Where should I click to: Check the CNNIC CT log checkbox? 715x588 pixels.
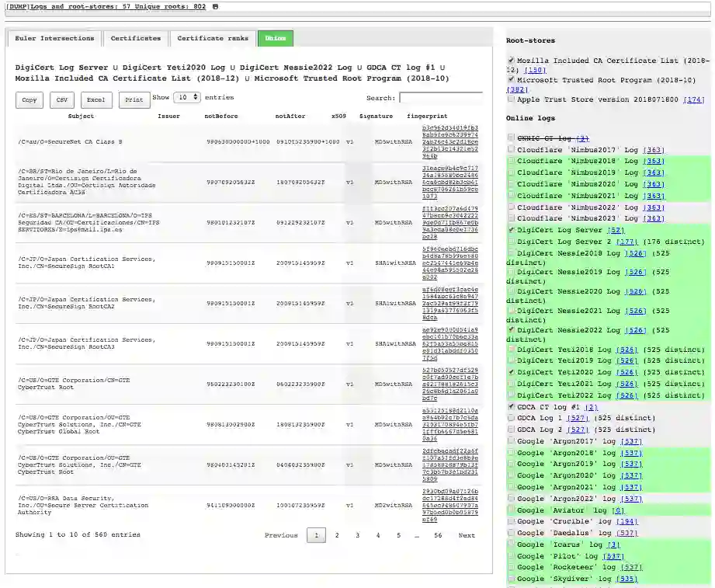coord(511,137)
